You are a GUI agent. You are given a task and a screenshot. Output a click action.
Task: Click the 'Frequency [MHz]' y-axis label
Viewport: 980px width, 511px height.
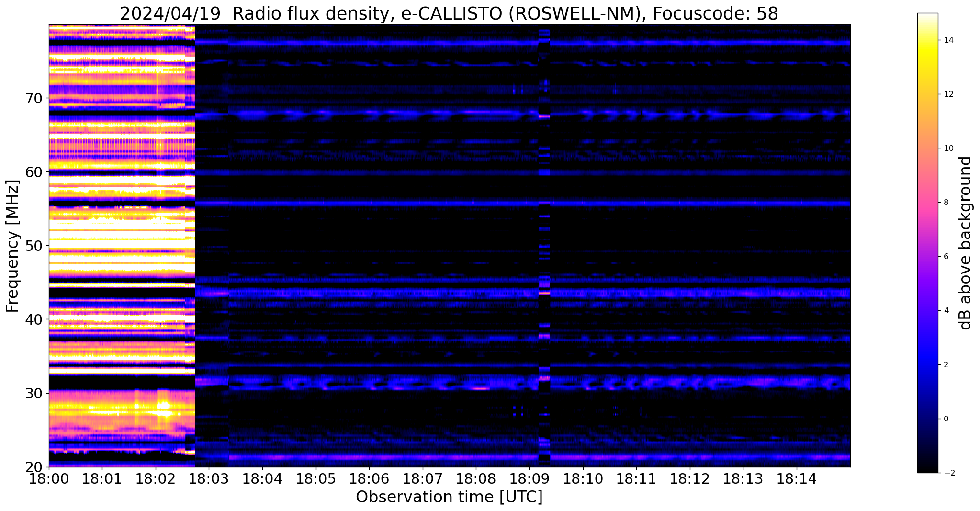coord(12,246)
